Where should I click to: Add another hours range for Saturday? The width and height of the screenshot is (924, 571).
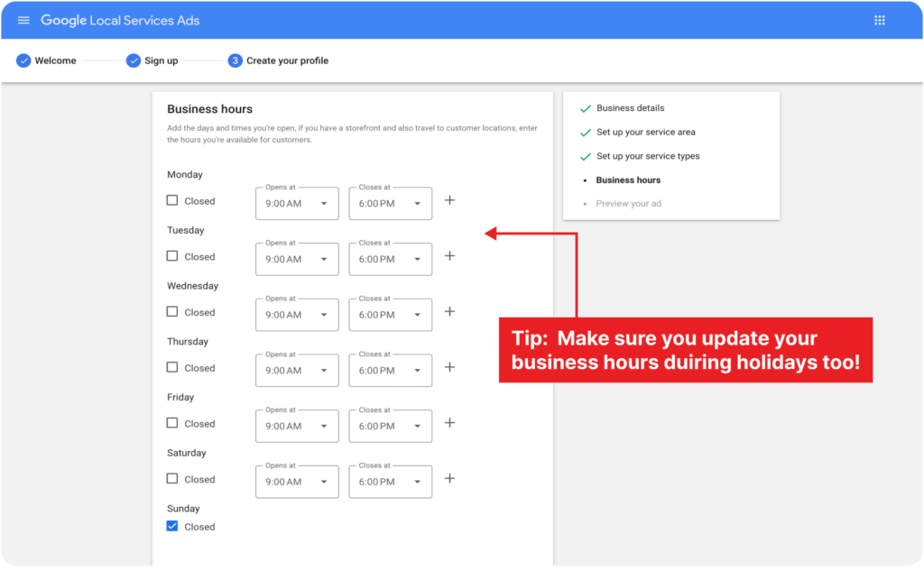tap(449, 478)
